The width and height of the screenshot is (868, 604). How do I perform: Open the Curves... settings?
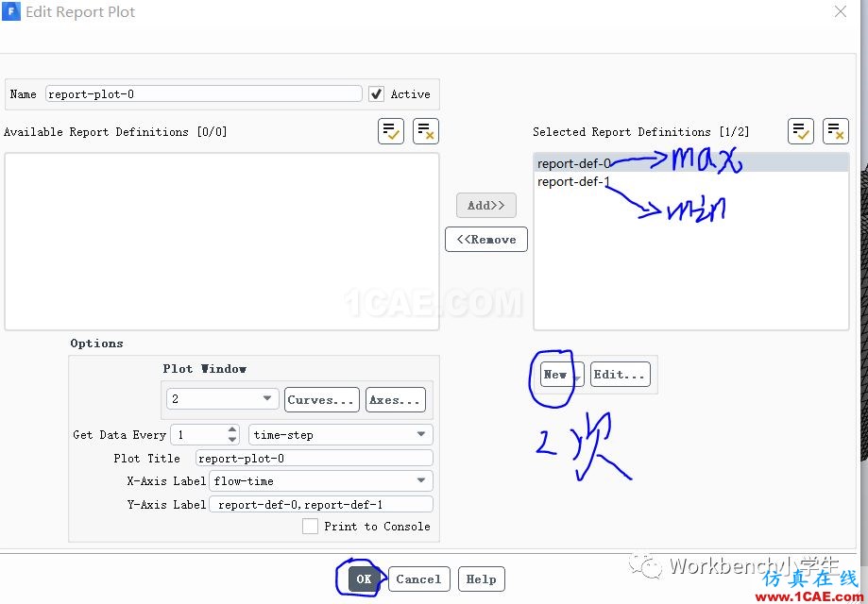[x=322, y=400]
